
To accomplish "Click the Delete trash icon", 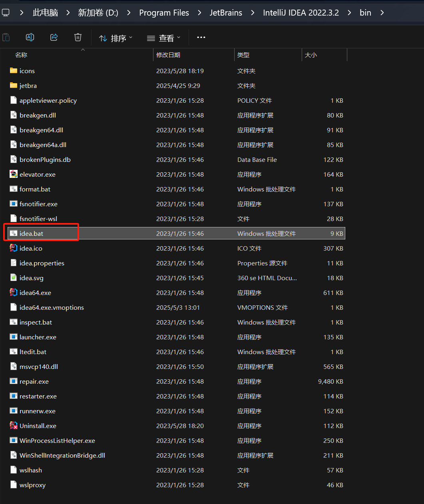I will [x=78, y=38].
